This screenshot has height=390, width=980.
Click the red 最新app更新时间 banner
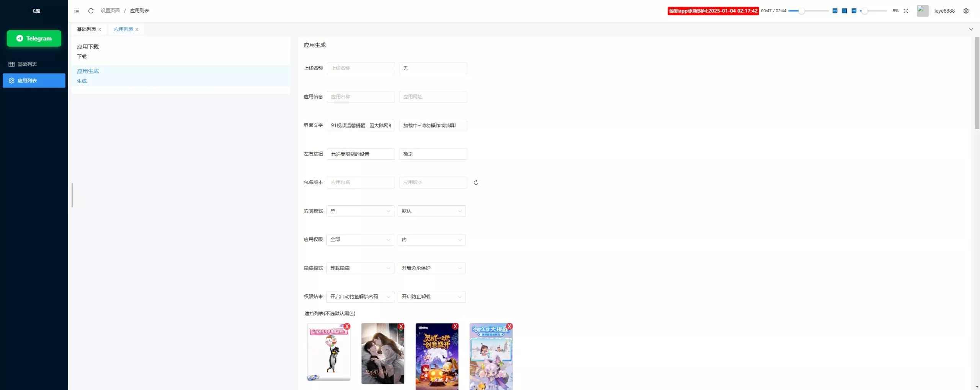[713, 11]
